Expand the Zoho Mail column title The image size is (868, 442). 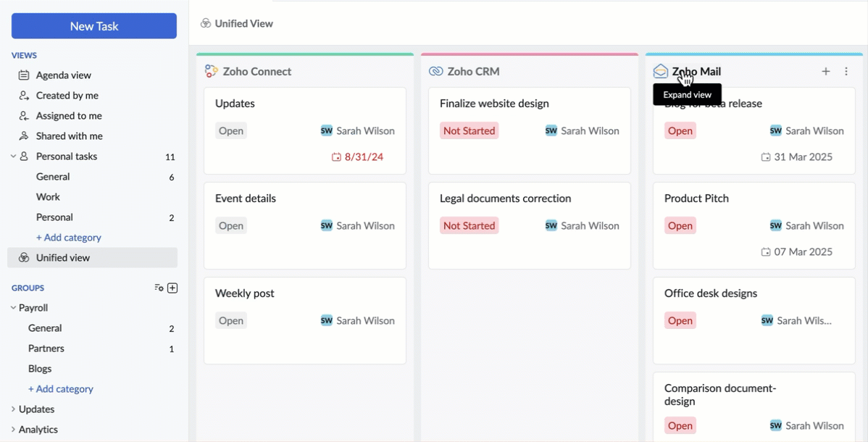pos(696,72)
